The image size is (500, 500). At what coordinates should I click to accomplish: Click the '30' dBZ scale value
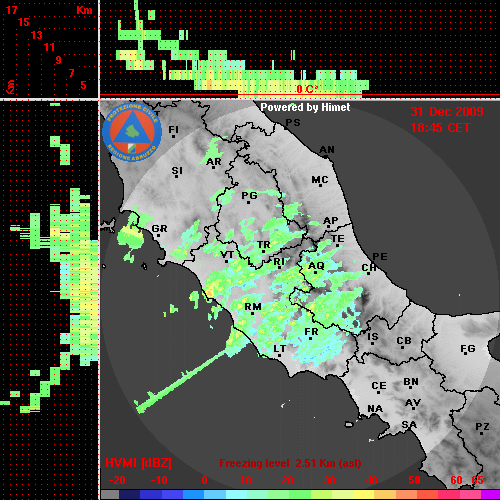click(x=330, y=480)
